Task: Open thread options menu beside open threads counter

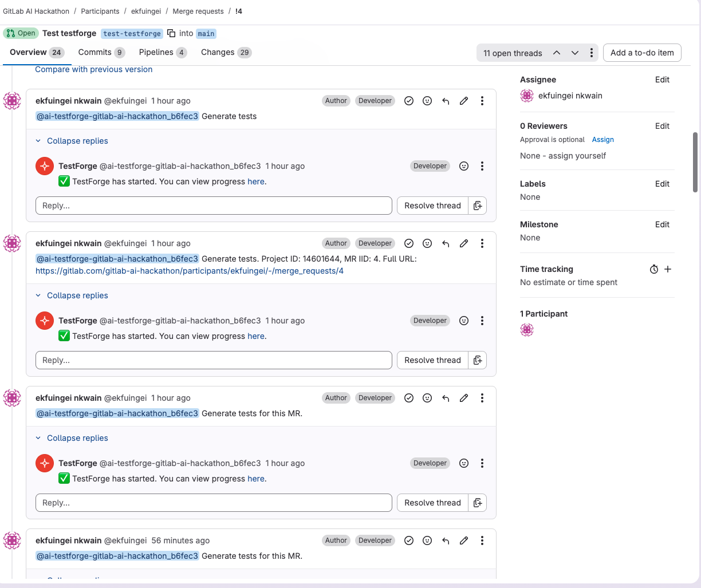Action: [x=592, y=53]
